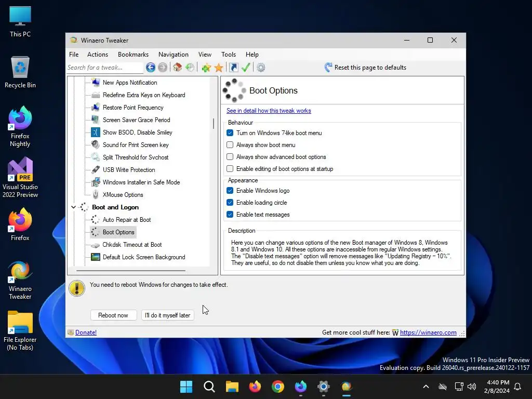Enable editing of boot options at startup
This screenshot has height=399, width=532.
(x=230, y=169)
